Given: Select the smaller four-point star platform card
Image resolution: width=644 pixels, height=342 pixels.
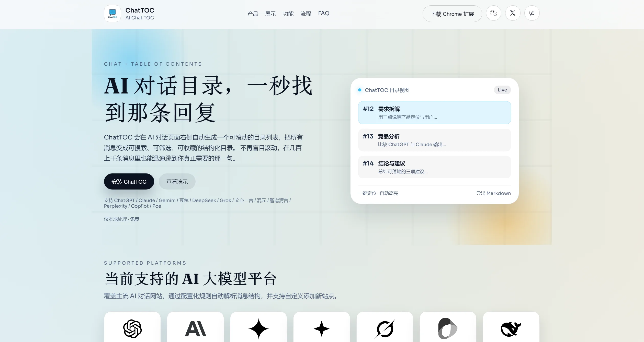Looking at the screenshot, I should (x=322, y=327).
